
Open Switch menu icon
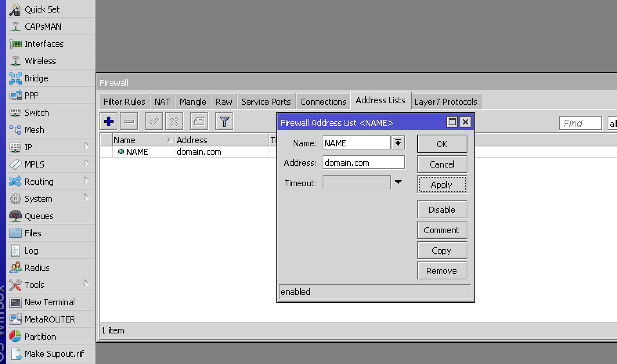(15, 113)
